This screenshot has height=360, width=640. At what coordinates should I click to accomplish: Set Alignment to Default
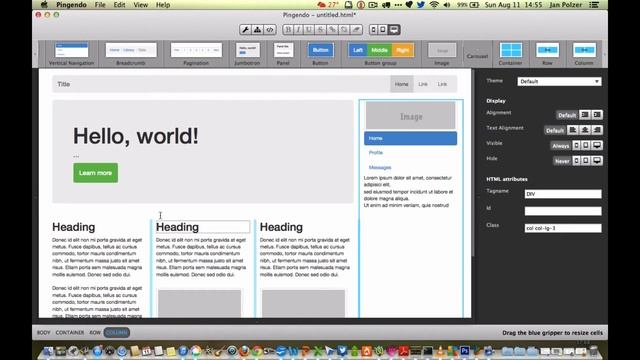click(x=567, y=115)
